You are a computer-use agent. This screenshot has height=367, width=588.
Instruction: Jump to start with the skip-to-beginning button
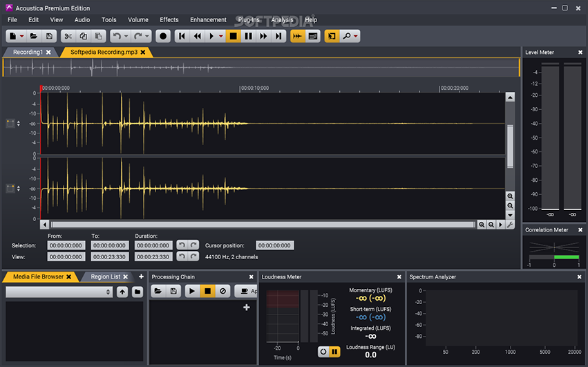[182, 36]
